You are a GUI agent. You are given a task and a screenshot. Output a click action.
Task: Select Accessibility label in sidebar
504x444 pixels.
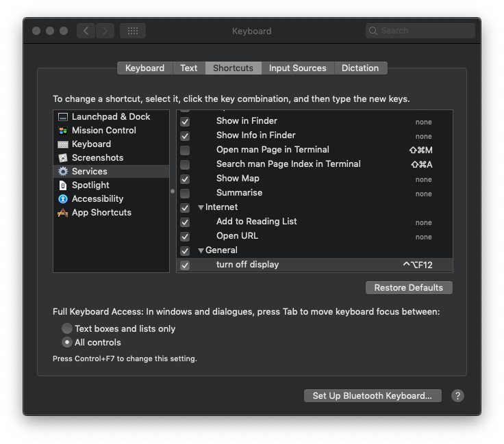click(98, 199)
